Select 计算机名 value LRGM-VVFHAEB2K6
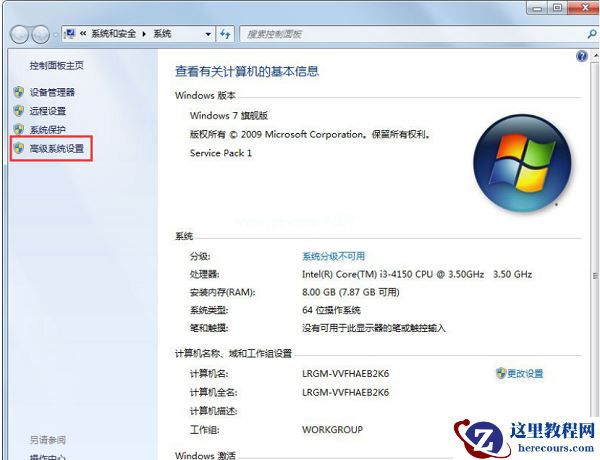 pos(346,374)
